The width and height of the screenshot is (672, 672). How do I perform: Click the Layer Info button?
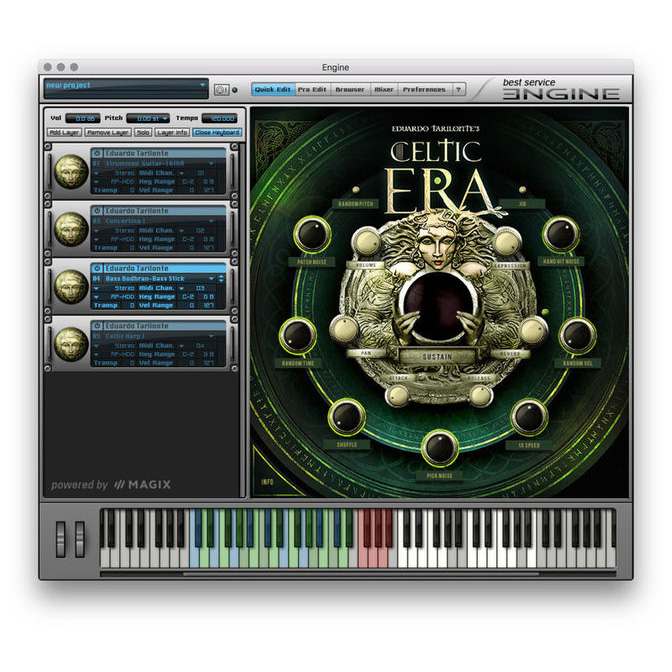[x=172, y=132]
